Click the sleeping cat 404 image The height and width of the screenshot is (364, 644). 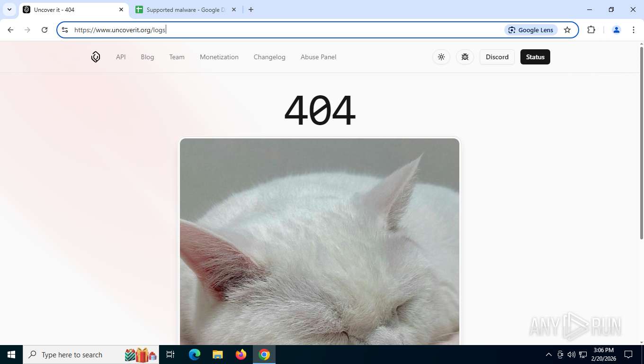pos(320,241)
